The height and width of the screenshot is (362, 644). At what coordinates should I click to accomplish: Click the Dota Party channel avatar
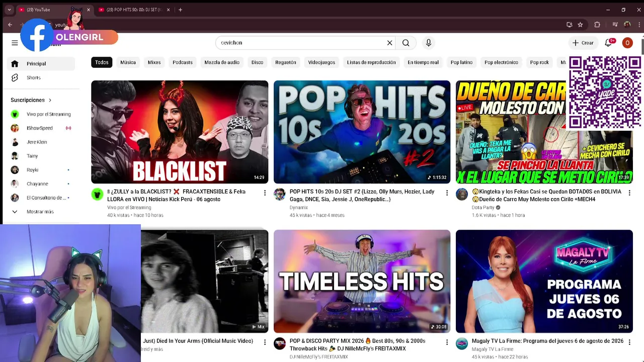point(462,195)
